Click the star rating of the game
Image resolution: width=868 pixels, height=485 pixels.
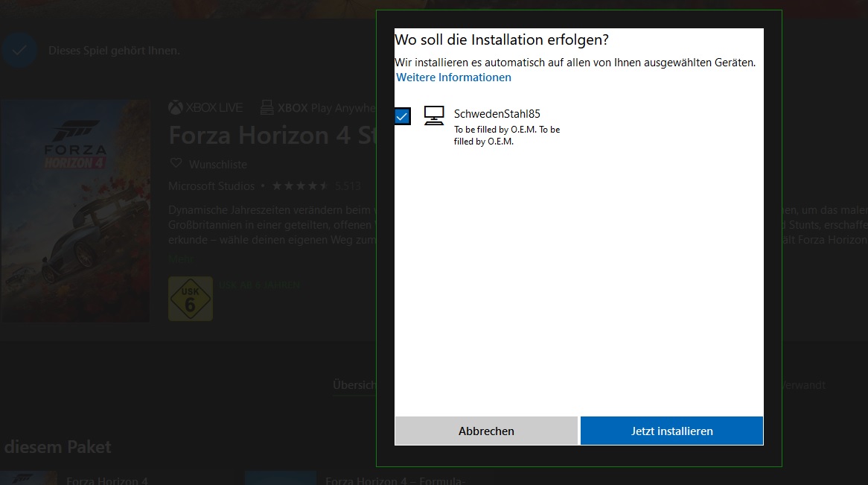300,186
